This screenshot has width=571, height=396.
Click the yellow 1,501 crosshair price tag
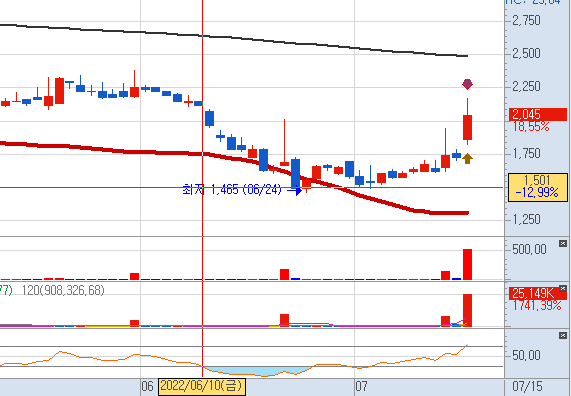(x=537, y=187)
